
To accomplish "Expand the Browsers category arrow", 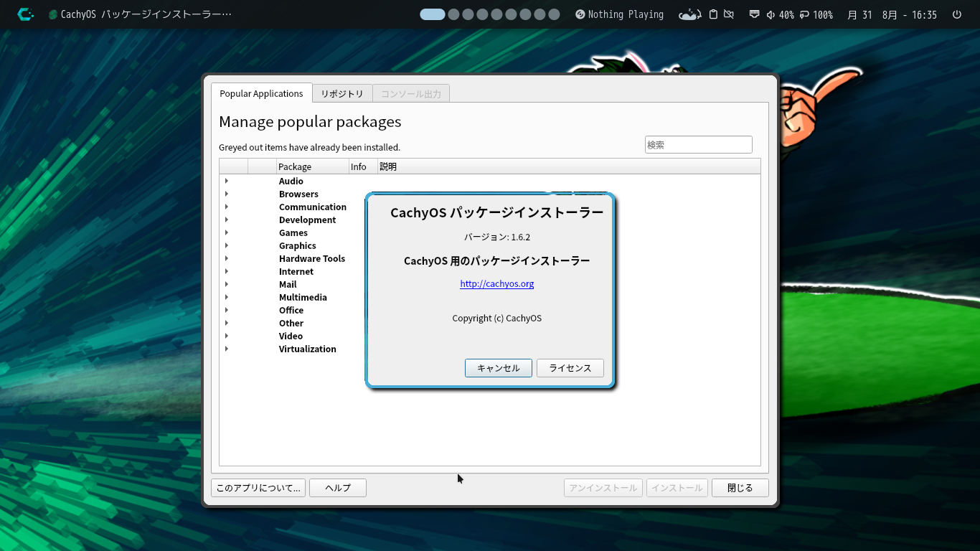I will click(227, 194).
